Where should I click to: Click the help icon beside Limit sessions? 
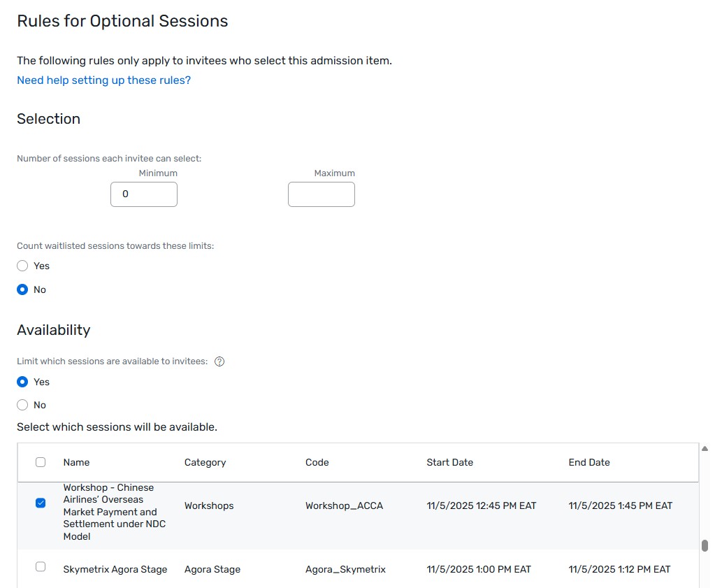219,361
